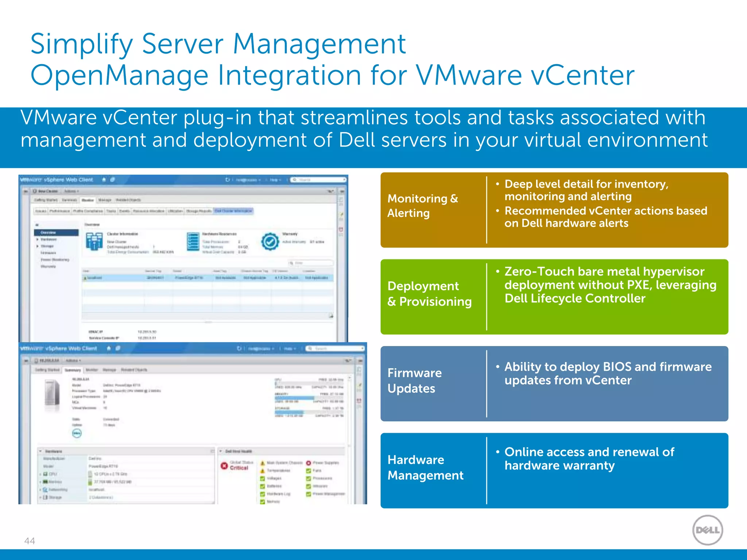
Task: Open Actions dropdown in lower vSphere window
Action: click(73, 361)
